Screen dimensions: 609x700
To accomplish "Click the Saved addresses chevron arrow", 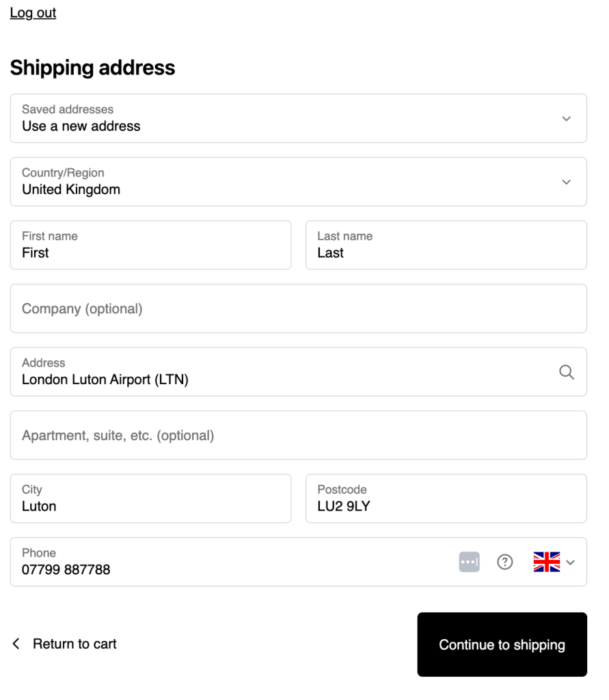I will point(566,119).
